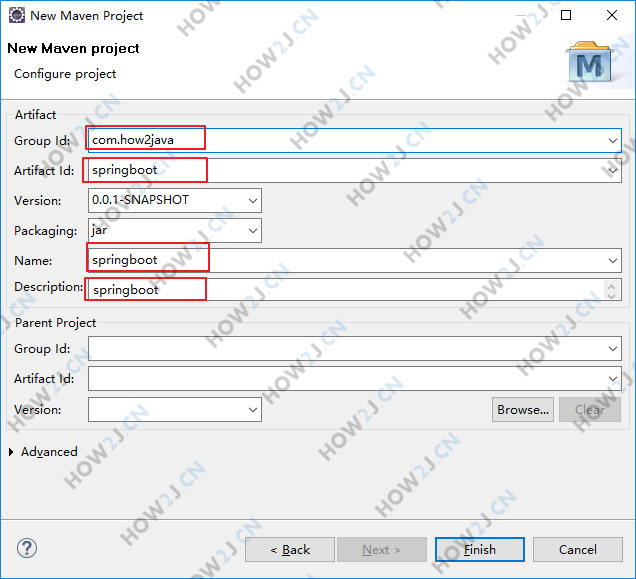Click the Eclipse icon in the title bar
Image resolution: width=636 pixels, height=579 pixels.
tap(17, 15)
